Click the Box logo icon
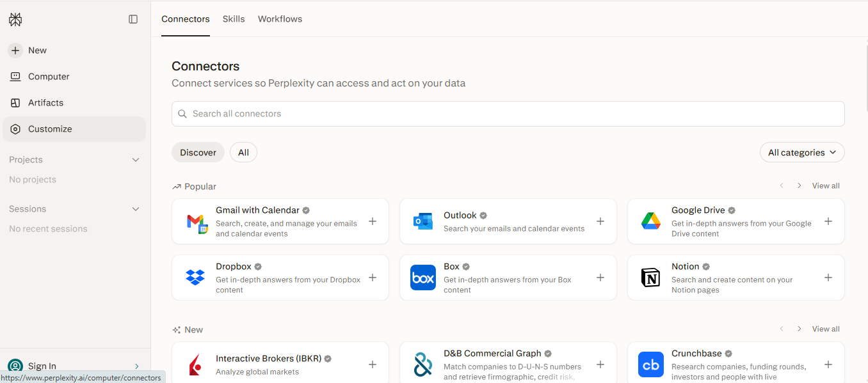This screenshot has width=868, height=383. pos(422,277)
